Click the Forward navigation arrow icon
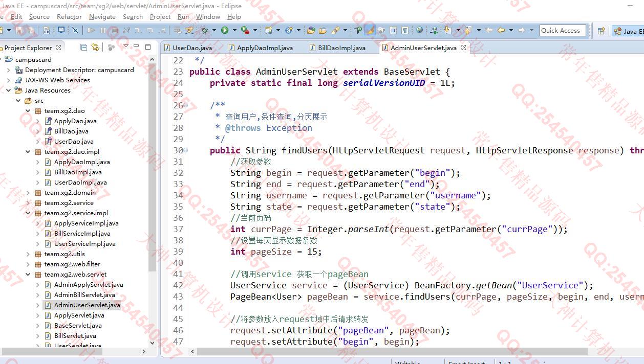The height and width of the screenshot is (364, 644). coord(521,30)
